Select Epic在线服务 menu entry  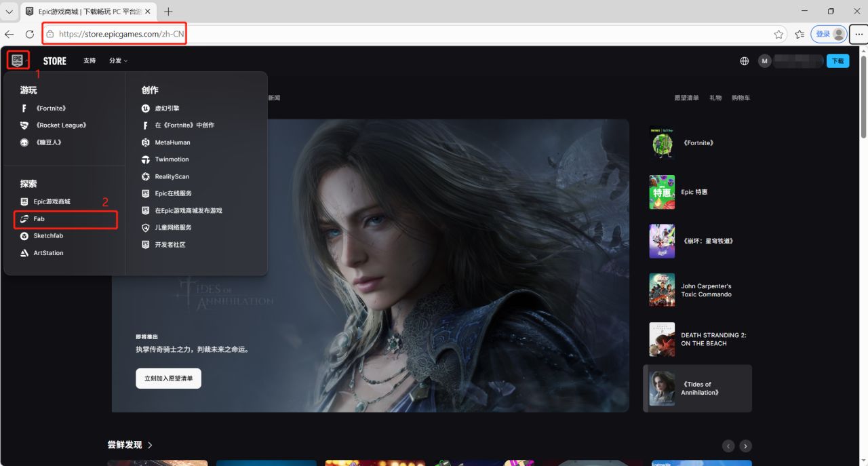click(x=167, y=193)
